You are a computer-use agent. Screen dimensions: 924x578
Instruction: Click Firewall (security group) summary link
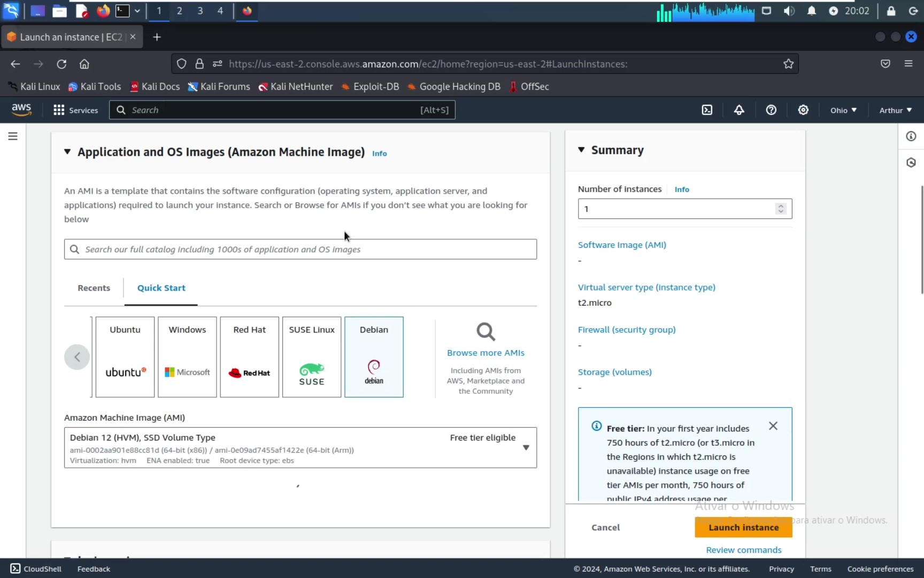click(x=627, y=330)
